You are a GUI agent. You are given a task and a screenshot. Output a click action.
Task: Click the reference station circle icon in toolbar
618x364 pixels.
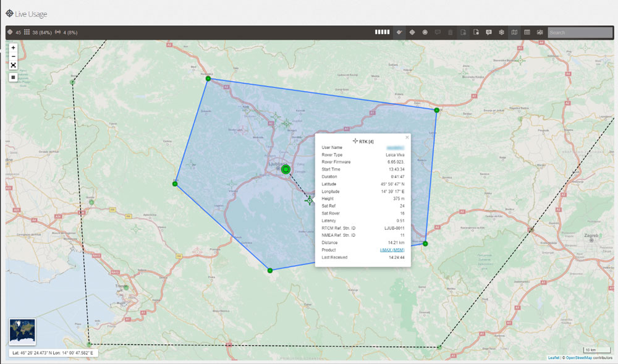[425, 32]
